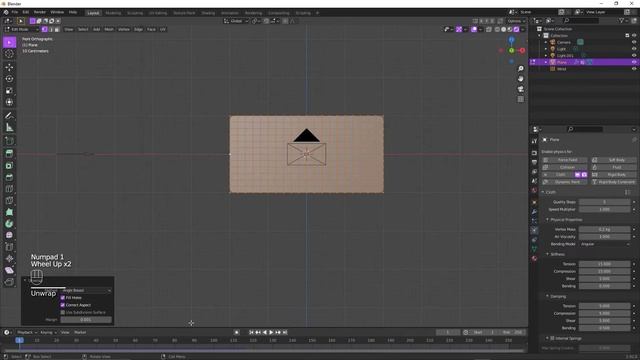Image resolution: width=640 pixels, height=360 pixels.
Task: Expand the Camera item in outliner
Action: (546, 42)
